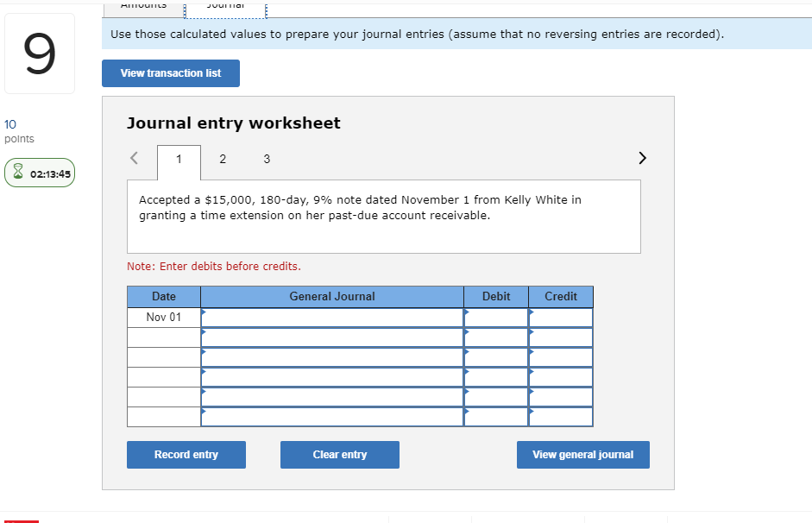Select the fourth row General Journal account field
This screenshot has height=523, width=812.
332,377
